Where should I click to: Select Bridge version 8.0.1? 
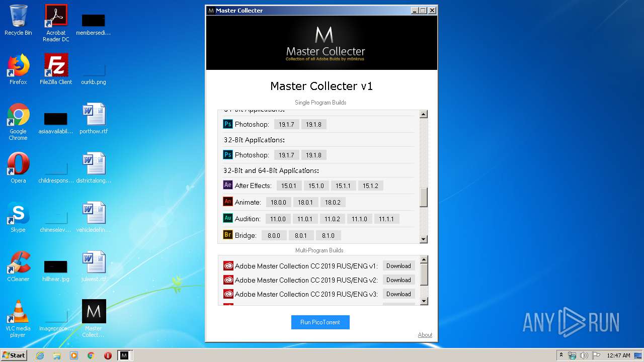coord(301,235)
